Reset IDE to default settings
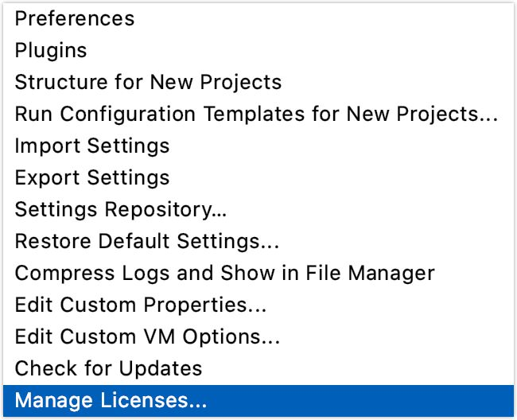 147,241
